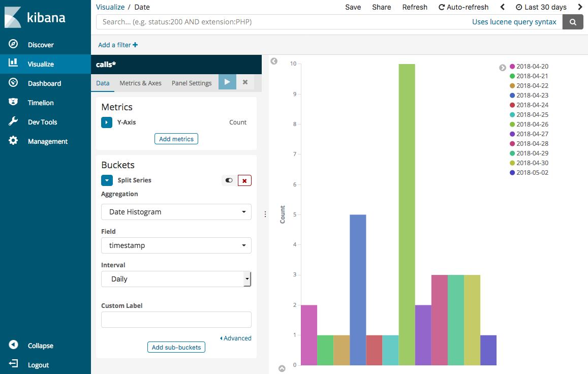Apply changes with the blue play button
Screen dimensions: 588x374
(x=227, y=82)
